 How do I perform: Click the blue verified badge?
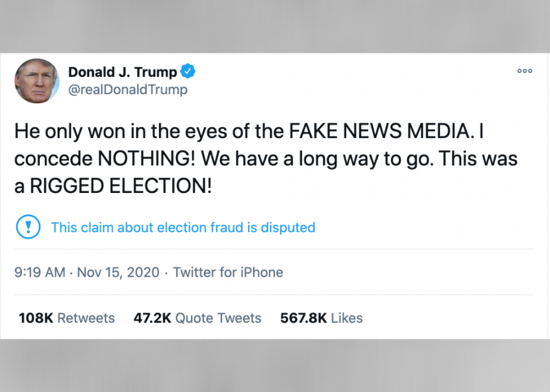coord(187,72)
